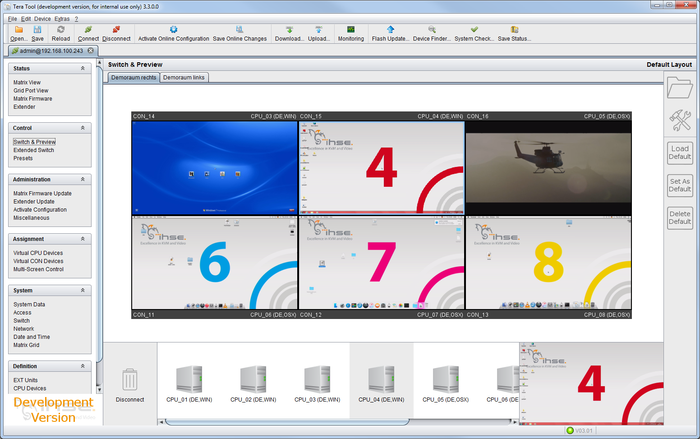Open Matrix Firmware Update in the sidebar
This screenshot has height=439, width=700.
pos(42,193)
